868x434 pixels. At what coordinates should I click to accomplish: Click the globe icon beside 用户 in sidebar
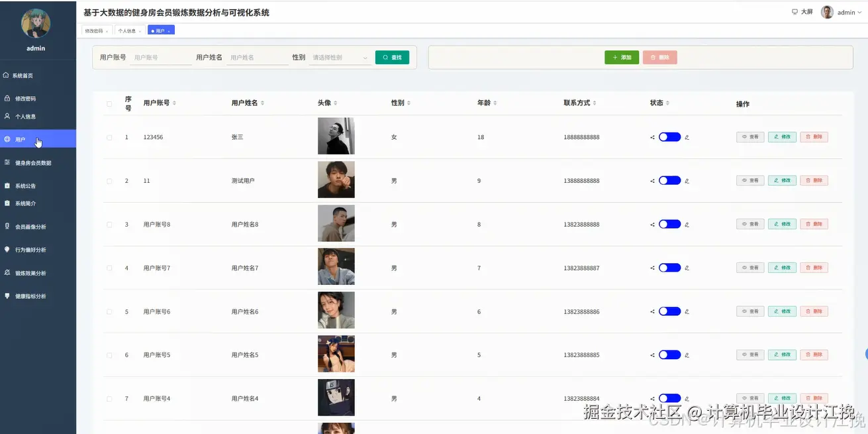coord(7,139)
